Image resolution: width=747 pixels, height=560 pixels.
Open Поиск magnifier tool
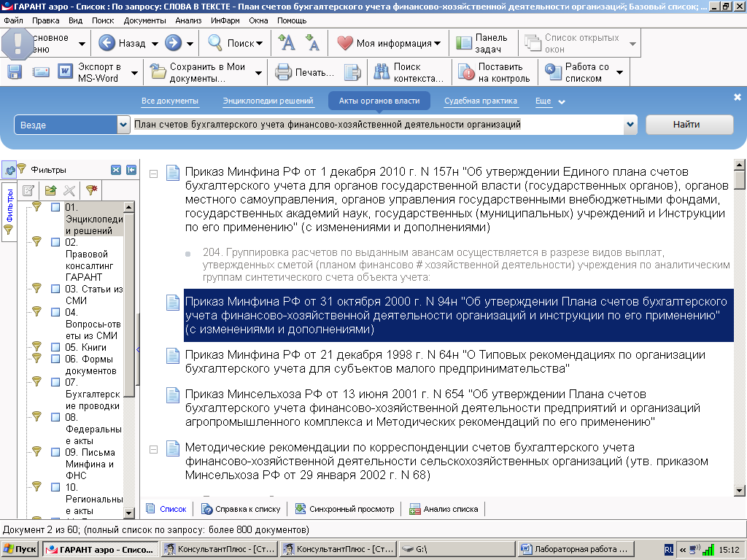click(215, 43)
